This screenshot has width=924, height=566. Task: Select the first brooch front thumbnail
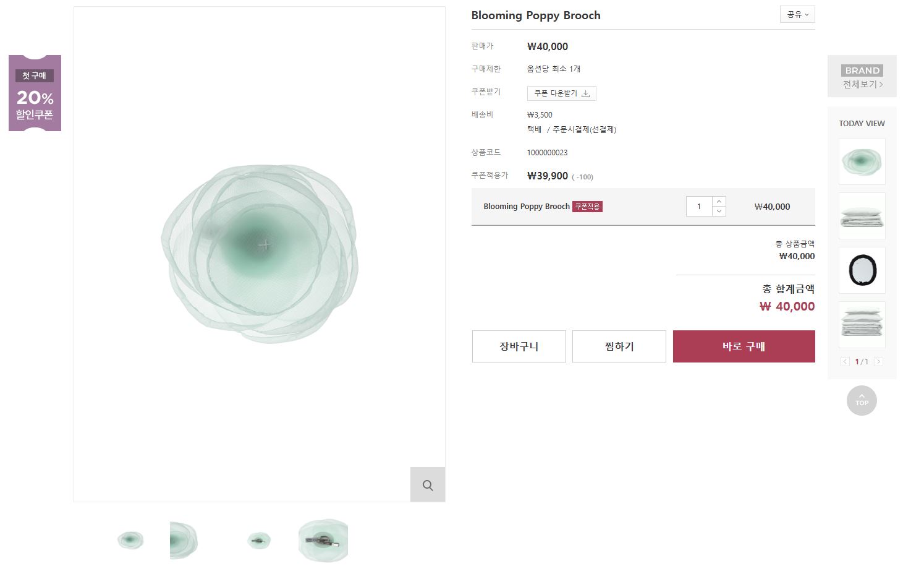click(x=130, y=540)
